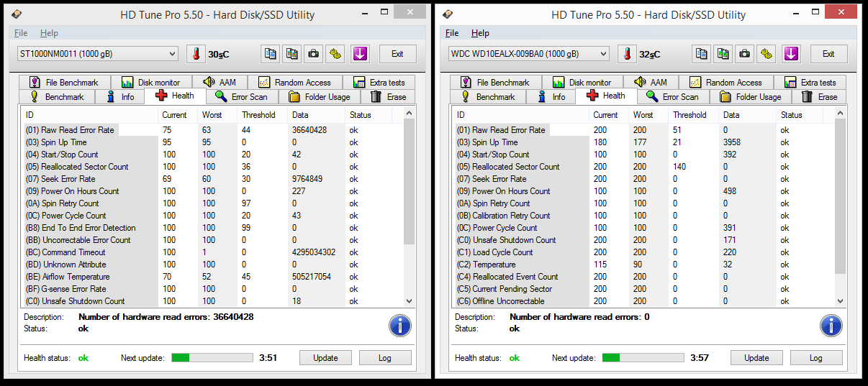Click Log button in left window
This screenshot has height=386, width=868.
pos(385,358)
